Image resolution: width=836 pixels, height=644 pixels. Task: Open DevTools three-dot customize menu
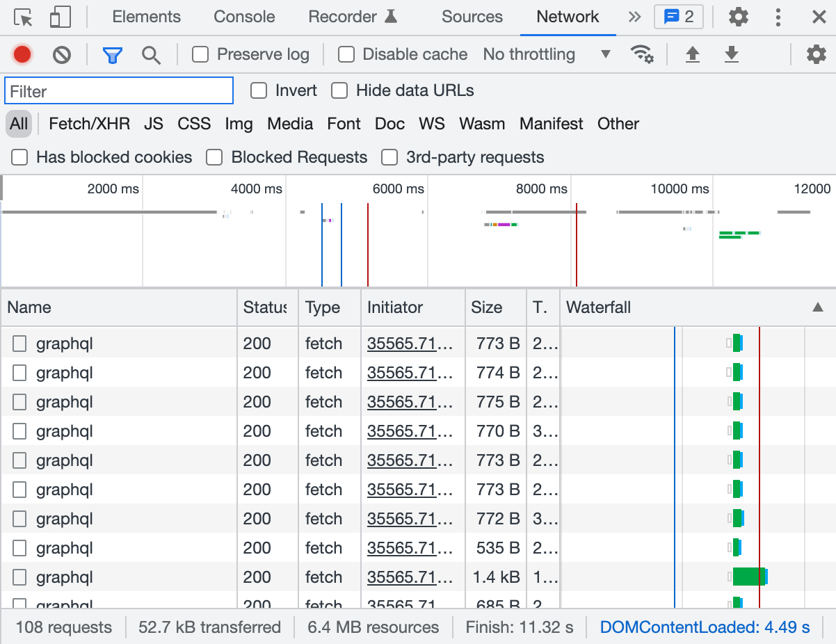point(778,17)
